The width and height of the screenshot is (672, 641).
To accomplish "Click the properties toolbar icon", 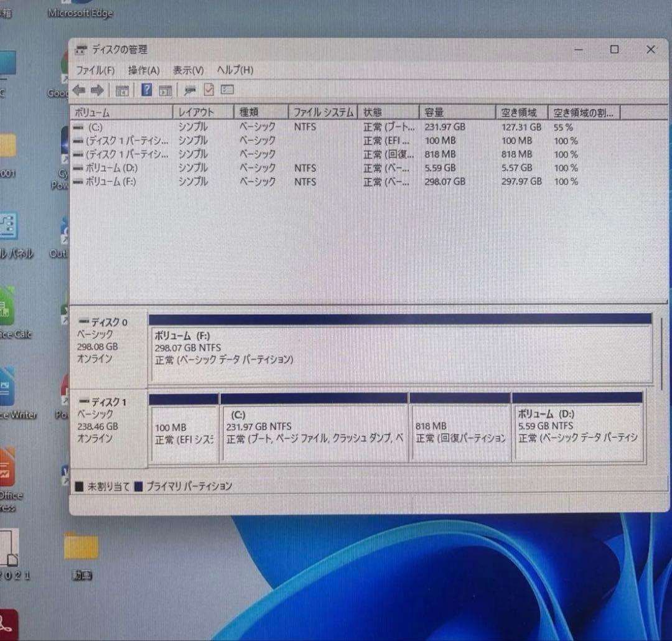I will (190, 90).
